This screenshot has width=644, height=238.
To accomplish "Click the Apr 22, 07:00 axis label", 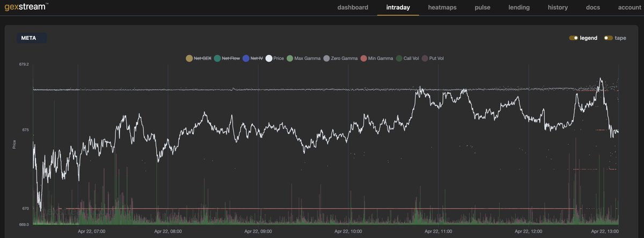I will coord(92,232).
